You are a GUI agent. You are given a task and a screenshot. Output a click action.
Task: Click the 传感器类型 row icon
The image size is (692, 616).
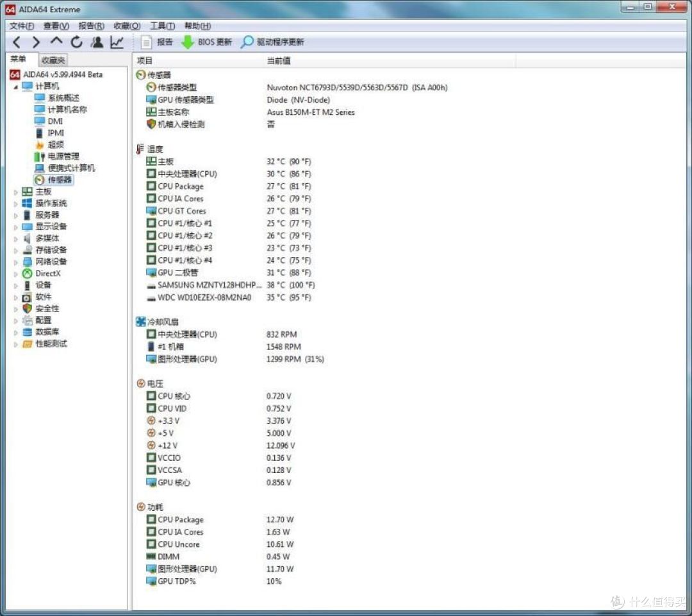[151, 87]
